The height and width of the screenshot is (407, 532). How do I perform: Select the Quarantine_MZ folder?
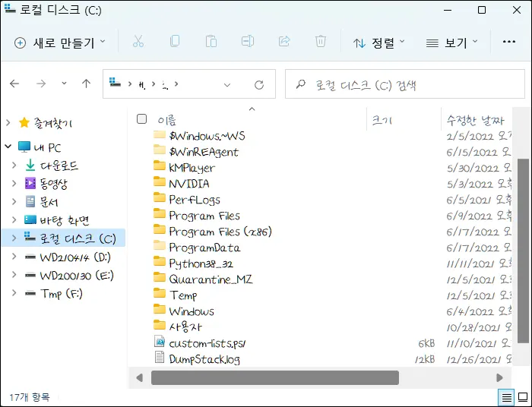point(203,279)
